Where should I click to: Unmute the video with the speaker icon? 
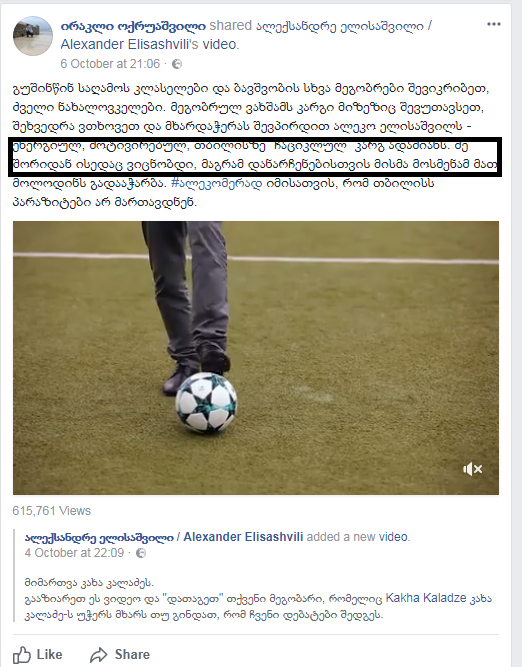473,469
